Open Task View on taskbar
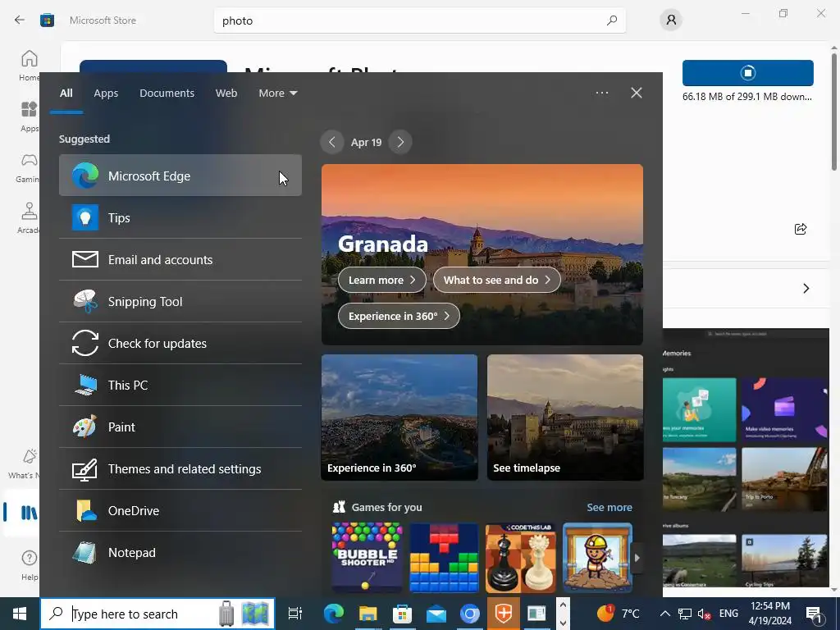The image size is (840, 630). pyautogui.click(x=294, y=614)
